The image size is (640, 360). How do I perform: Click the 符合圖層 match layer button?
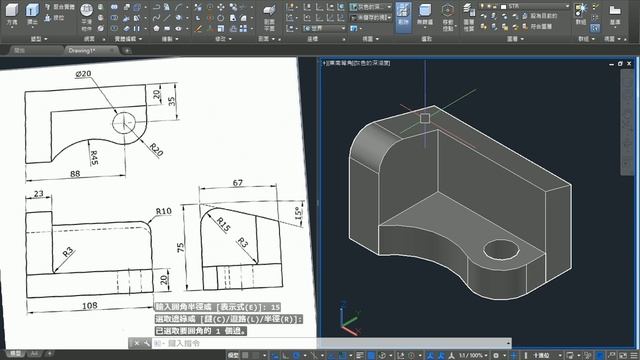click(537, 27)
